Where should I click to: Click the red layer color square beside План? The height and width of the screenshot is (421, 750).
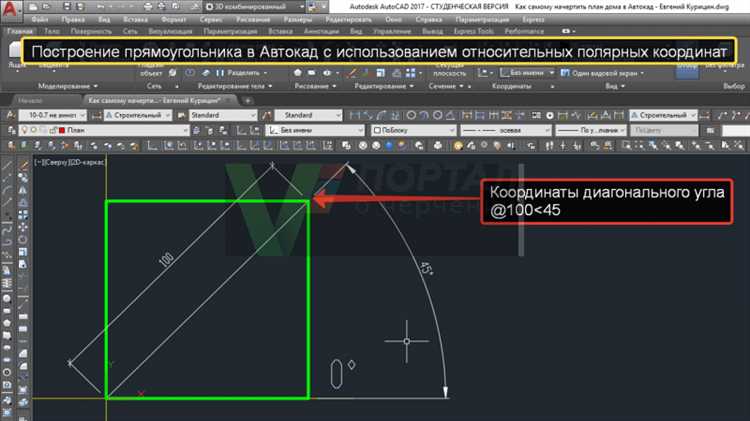click(62, 130)
